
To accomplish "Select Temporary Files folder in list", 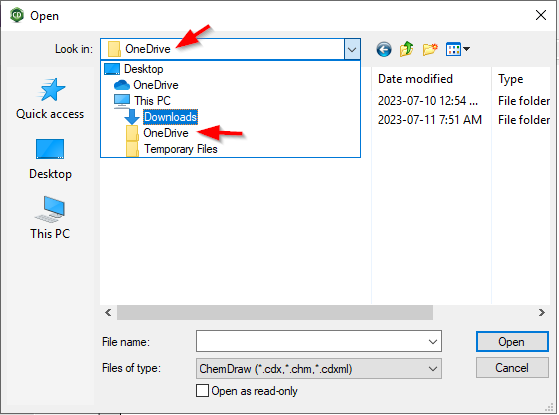I will tap(172, 149).
